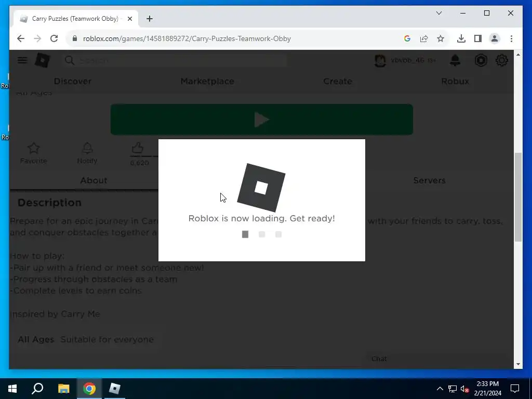Bookmark this tab with star icon
Viewport: 532px width, 399px height.
pos(441,38)
